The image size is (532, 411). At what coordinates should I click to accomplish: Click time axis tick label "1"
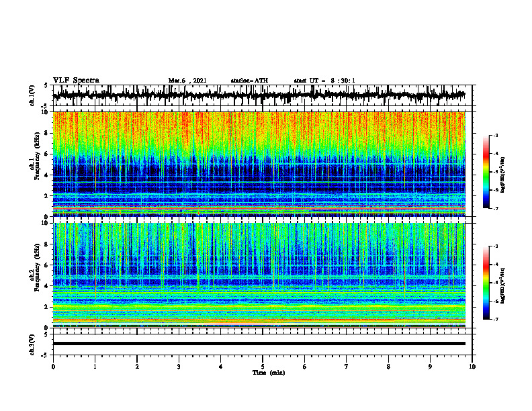click(x=95, y=367)
